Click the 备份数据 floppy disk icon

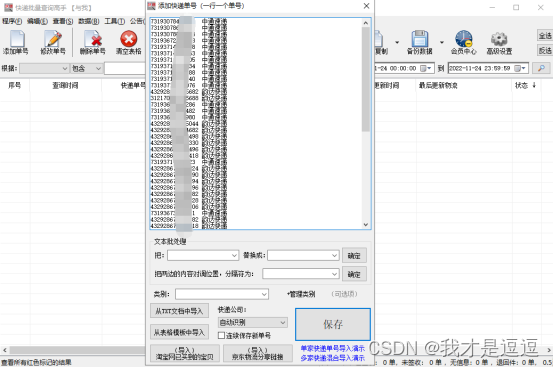419,42
